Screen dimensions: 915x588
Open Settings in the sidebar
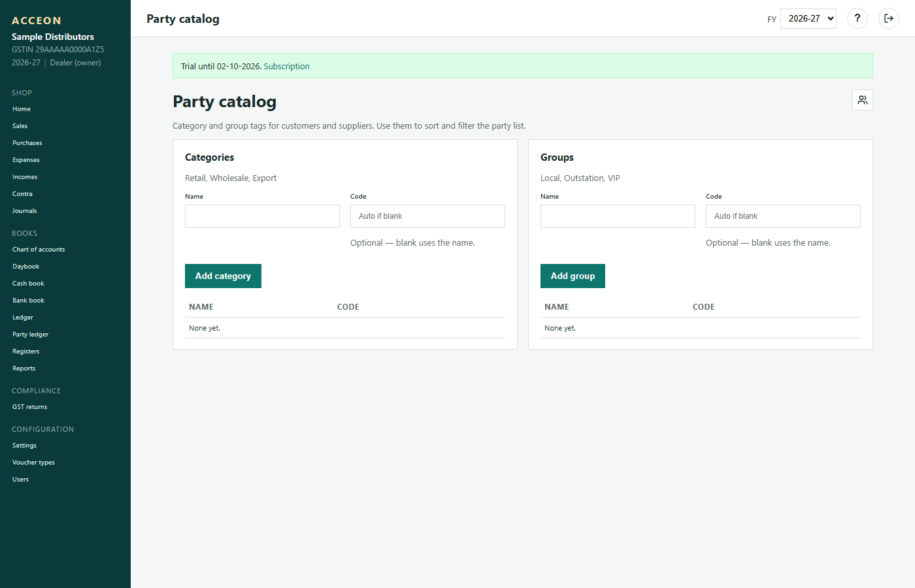[x=24, y=446]
